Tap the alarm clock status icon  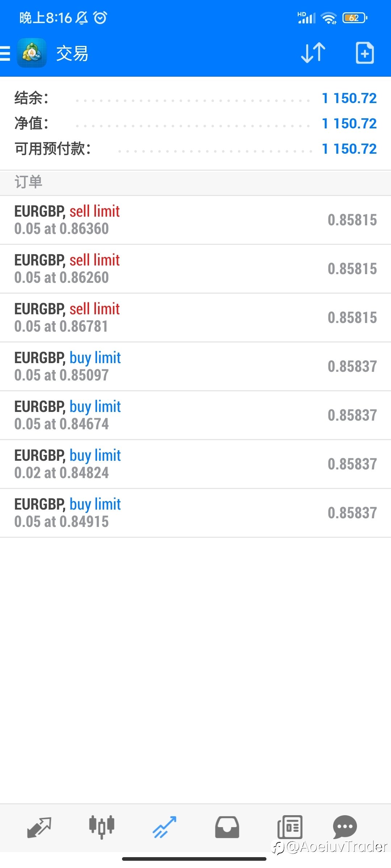pos(100,17)
